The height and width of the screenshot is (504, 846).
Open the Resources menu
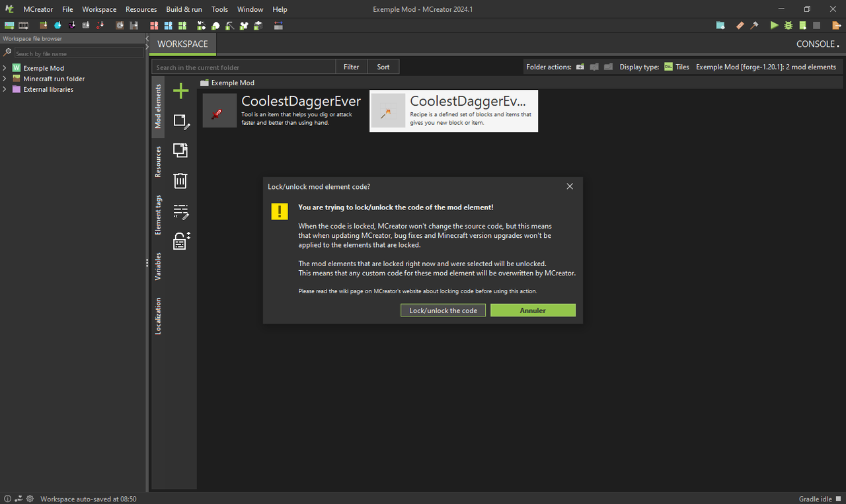141,9
